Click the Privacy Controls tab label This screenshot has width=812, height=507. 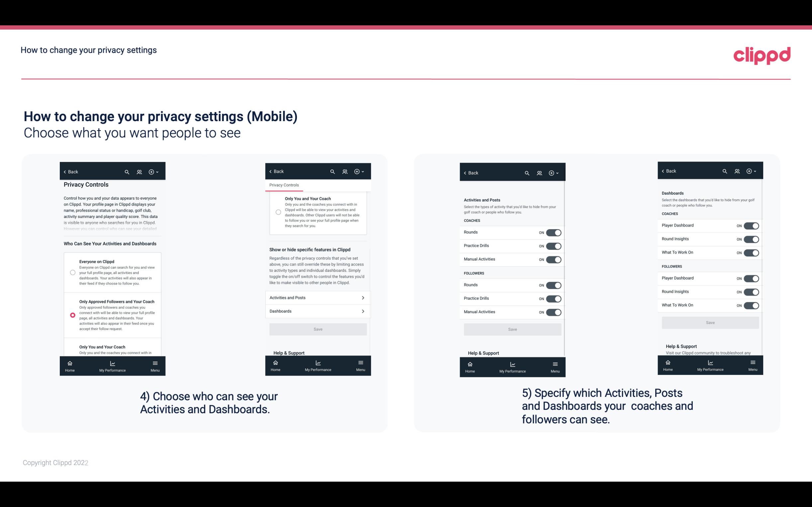284,185
